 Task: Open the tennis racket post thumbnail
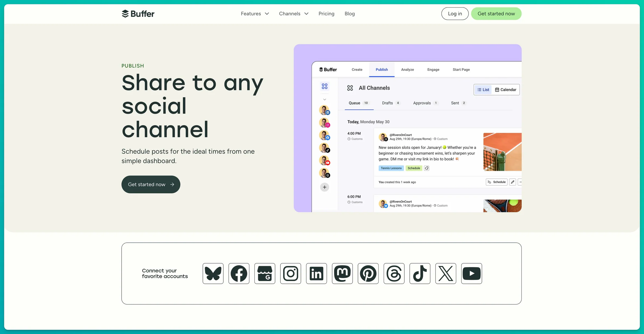(x=502, y=206)
